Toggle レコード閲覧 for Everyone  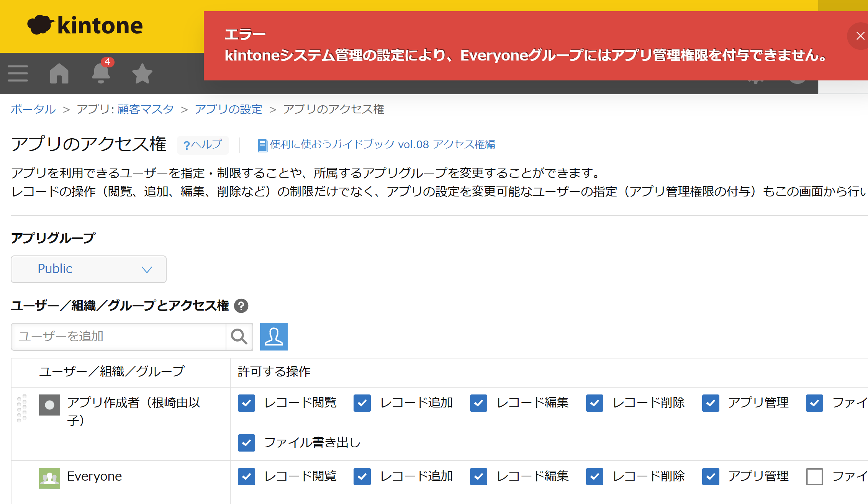click(x=246, y=476)
